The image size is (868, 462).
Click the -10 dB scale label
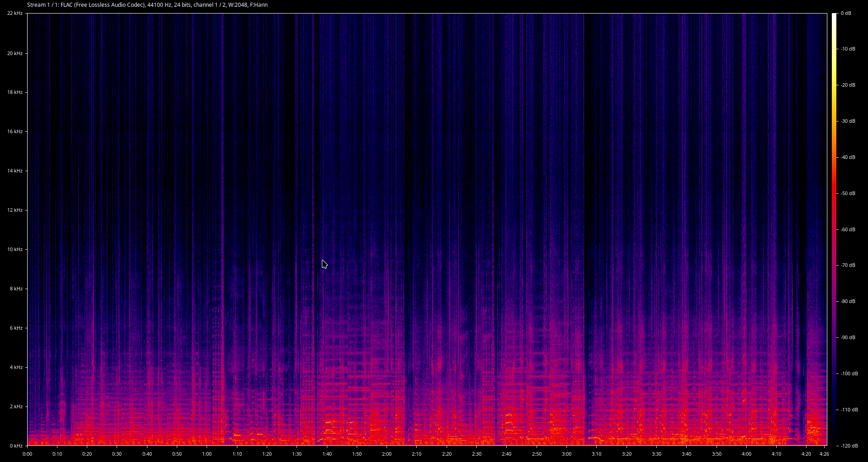848,49
